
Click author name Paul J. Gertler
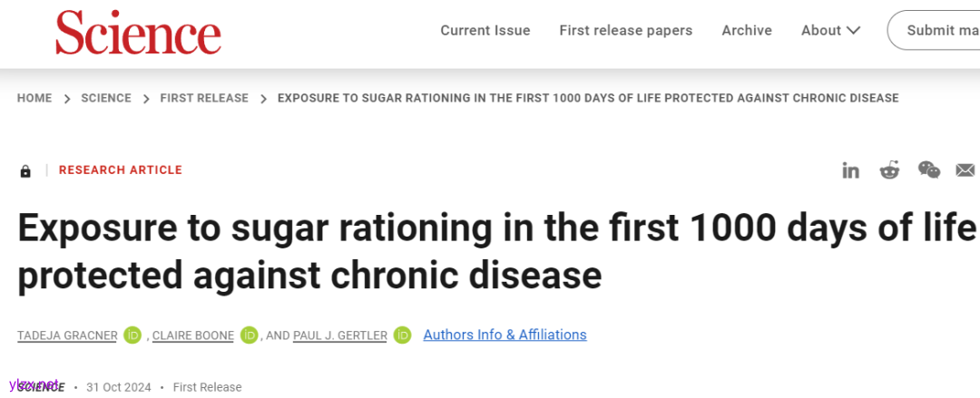click(x=340, y=335)
